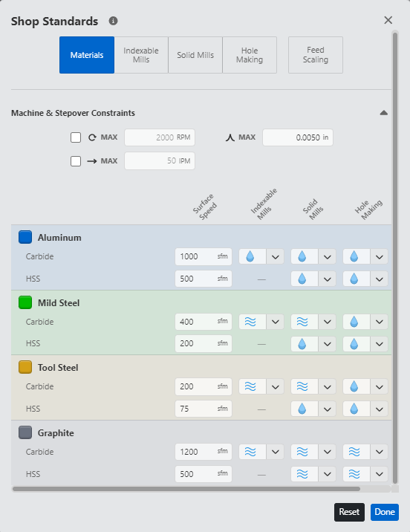Click Graphite Carbide 1200 sfm field
Screen dimensions: 410x532
click(204, 452)
